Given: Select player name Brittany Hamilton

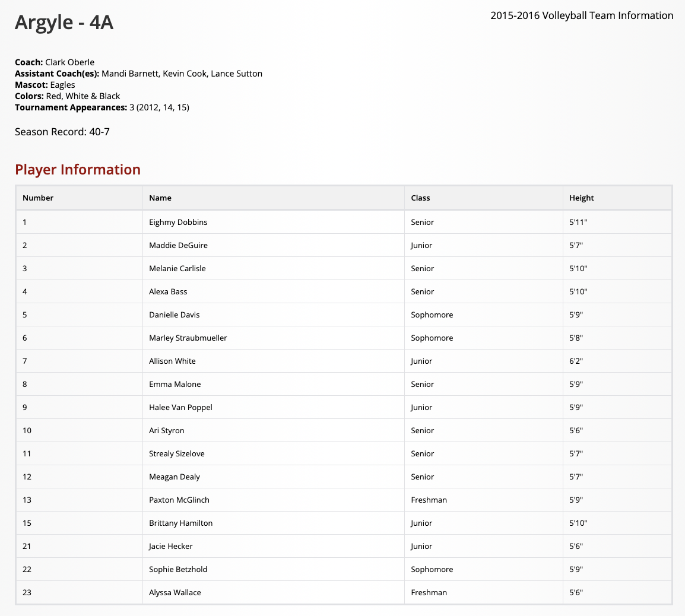Looking at the screenshot, I should coord(180,523).
